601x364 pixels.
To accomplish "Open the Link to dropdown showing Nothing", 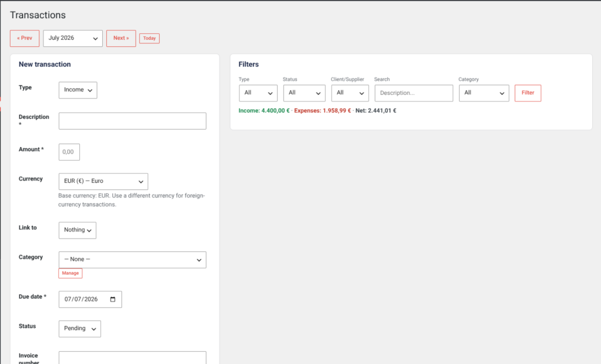I will [x=77, y=230].
